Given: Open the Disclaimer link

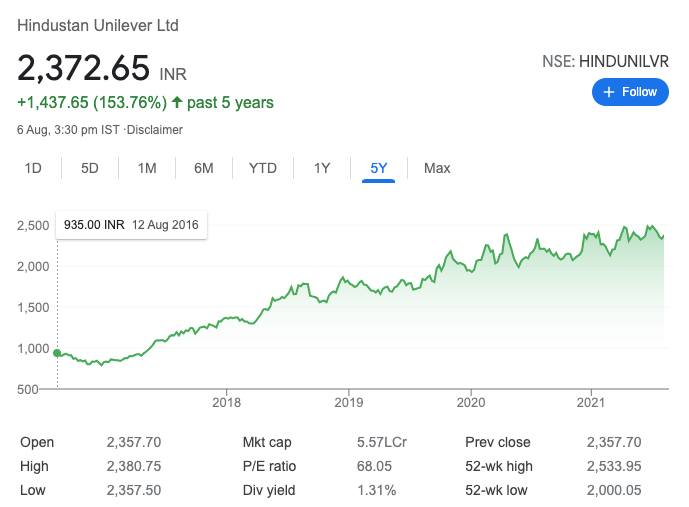Looking at the screenshot, I should (x=156, y=130).
